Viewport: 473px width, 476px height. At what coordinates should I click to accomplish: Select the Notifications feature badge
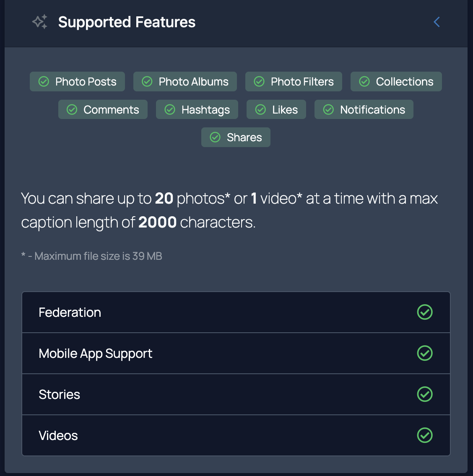[364, 110]
